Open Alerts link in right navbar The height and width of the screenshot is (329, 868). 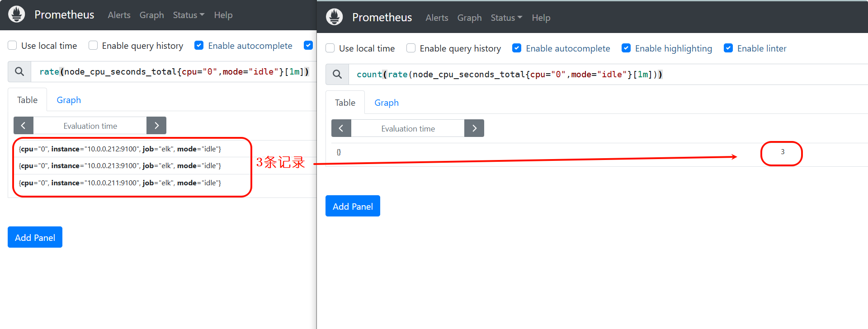pyautogui.click(x=437, y=18)
